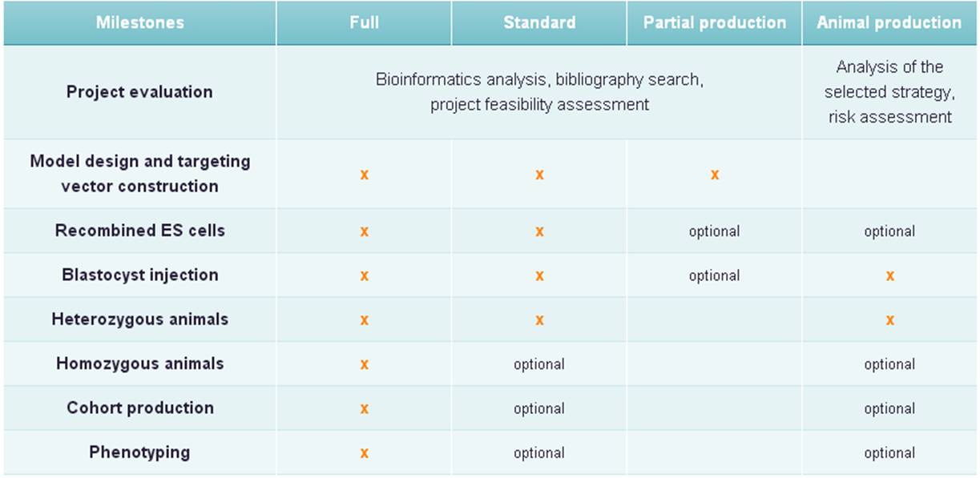
Task: Click the Milestones column header
Action: coord(139,22)
